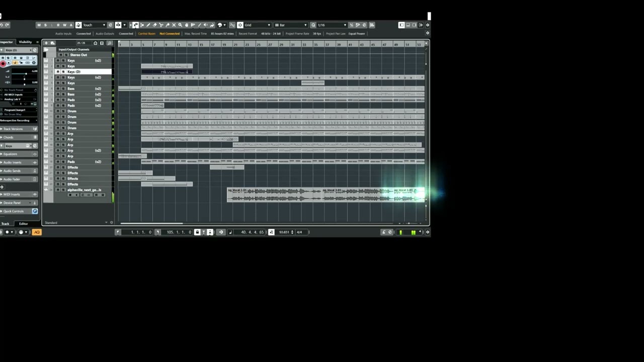
Task: Select the Range Selection tool
Action: coord(142,25)
